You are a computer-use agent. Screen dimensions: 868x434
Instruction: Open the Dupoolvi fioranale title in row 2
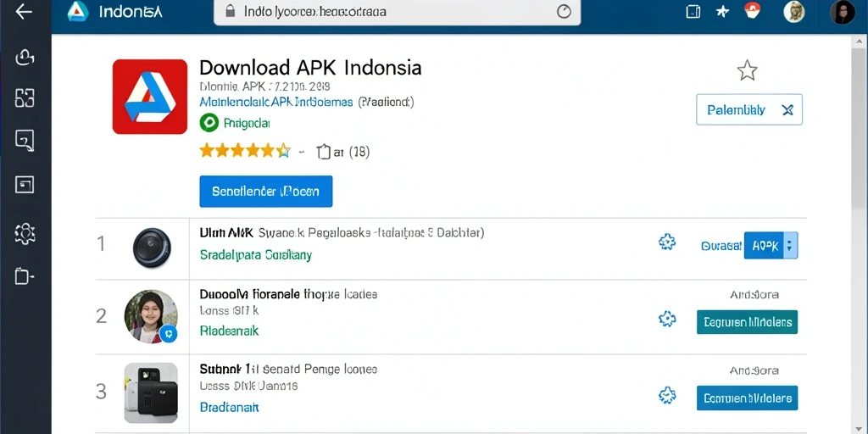click(x=249, y=294)
